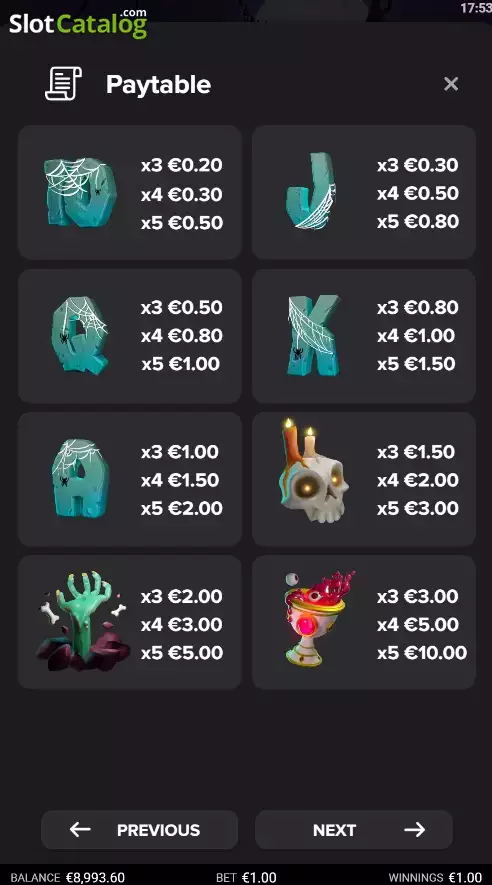The image size is (492, 885).
Task: Go to the NEXT paytable page
Action: tap(354, 830)
